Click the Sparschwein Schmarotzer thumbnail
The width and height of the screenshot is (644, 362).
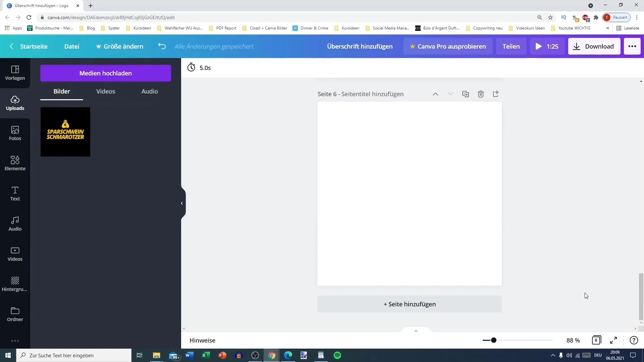[x=65, y=132]
